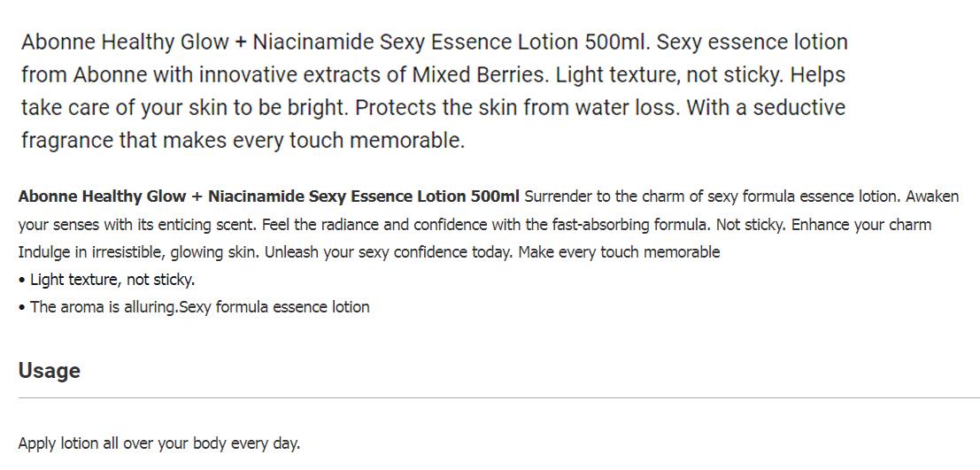Click 'With a seductive' at line end

click(766, 107)
